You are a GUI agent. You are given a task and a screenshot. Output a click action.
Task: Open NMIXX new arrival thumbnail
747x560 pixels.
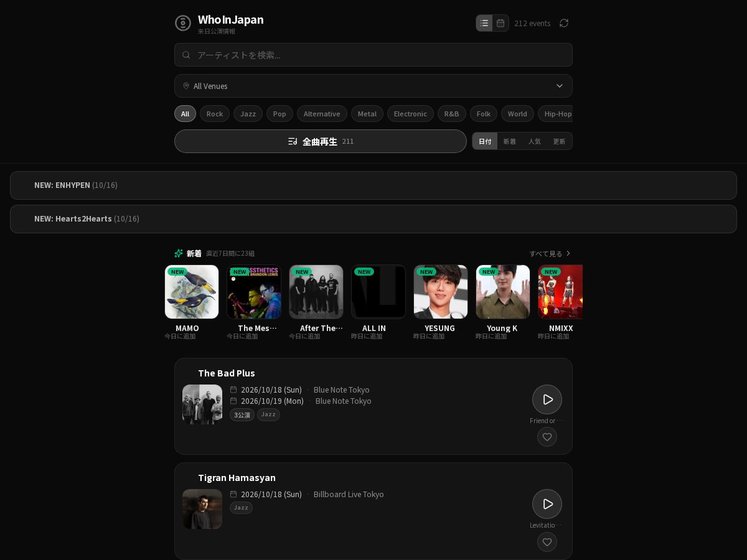[x=560, y=292]
